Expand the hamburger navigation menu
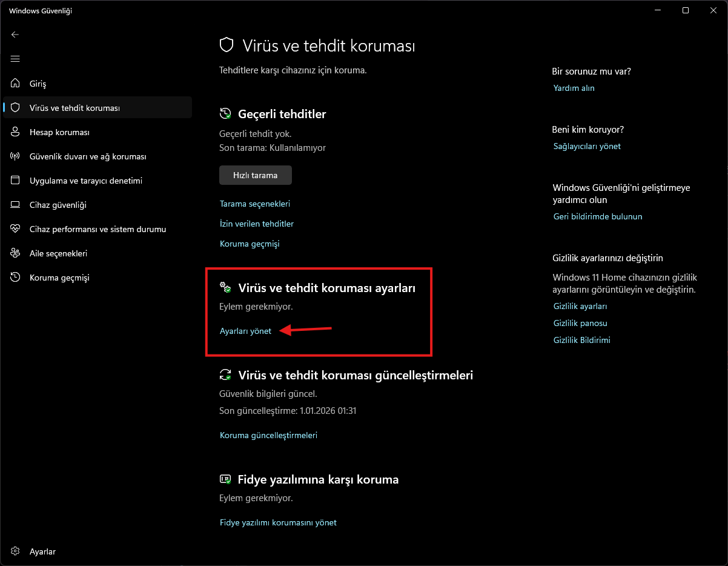 click(x=15, y=59)
